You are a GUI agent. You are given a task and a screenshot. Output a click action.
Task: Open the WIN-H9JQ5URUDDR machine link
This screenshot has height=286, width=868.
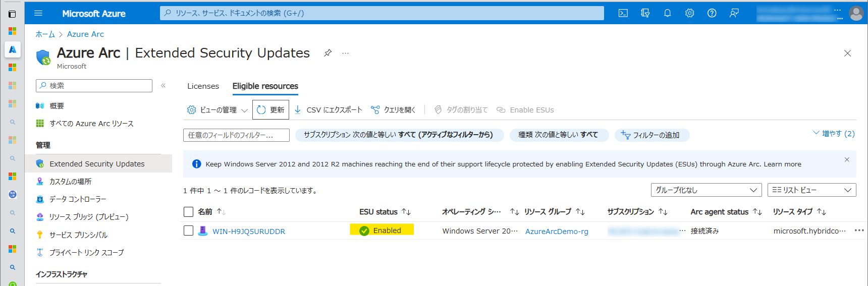249,232
